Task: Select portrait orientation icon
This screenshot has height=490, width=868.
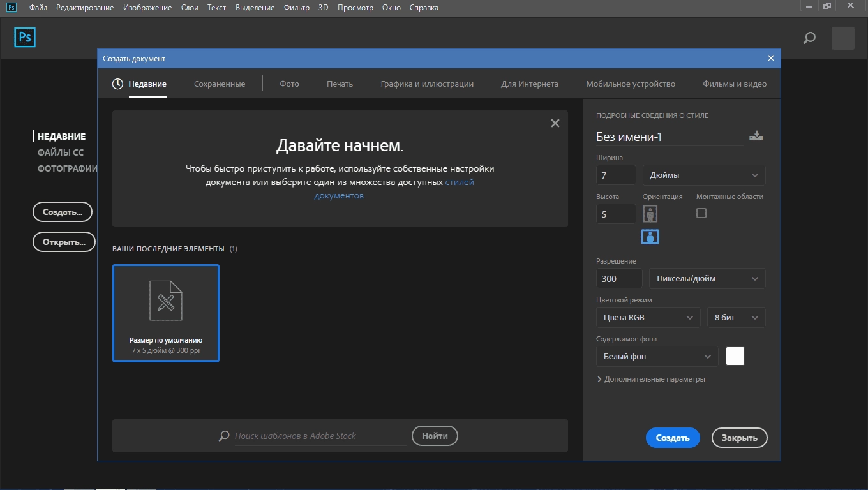Action: (x=650, y=213)
